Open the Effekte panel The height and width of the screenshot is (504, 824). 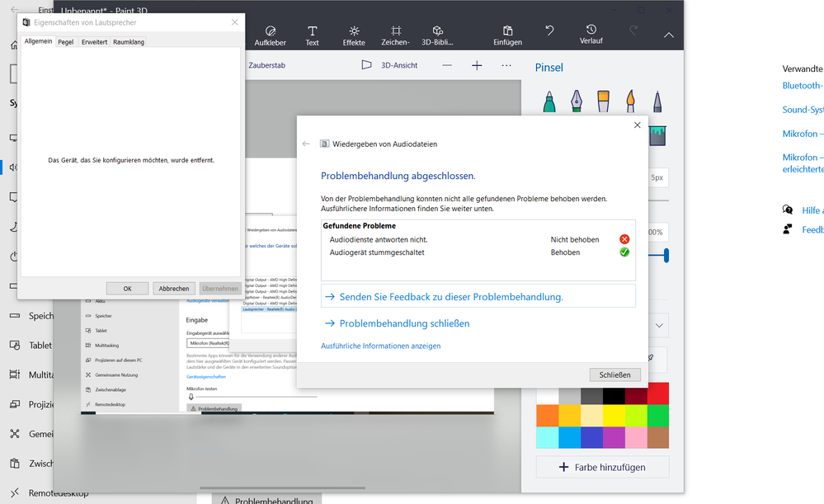(x=354, y=35)
